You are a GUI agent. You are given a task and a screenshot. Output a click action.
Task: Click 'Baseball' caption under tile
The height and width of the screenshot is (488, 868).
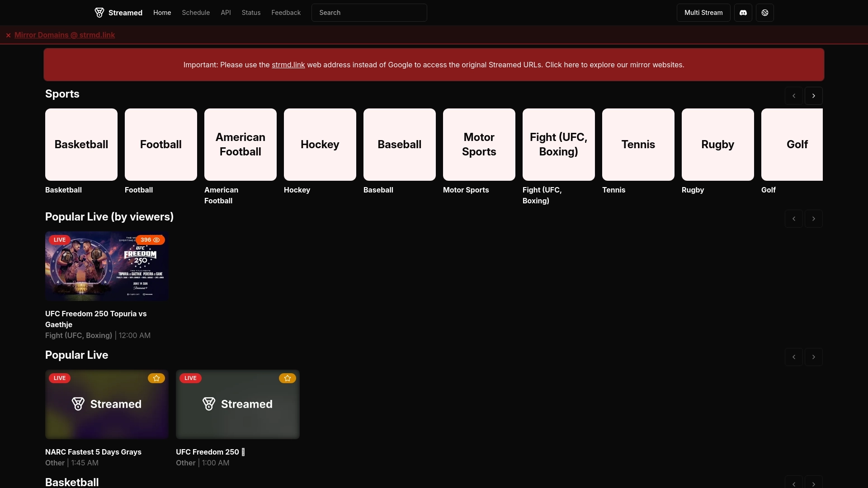click(x=378, y=190)
